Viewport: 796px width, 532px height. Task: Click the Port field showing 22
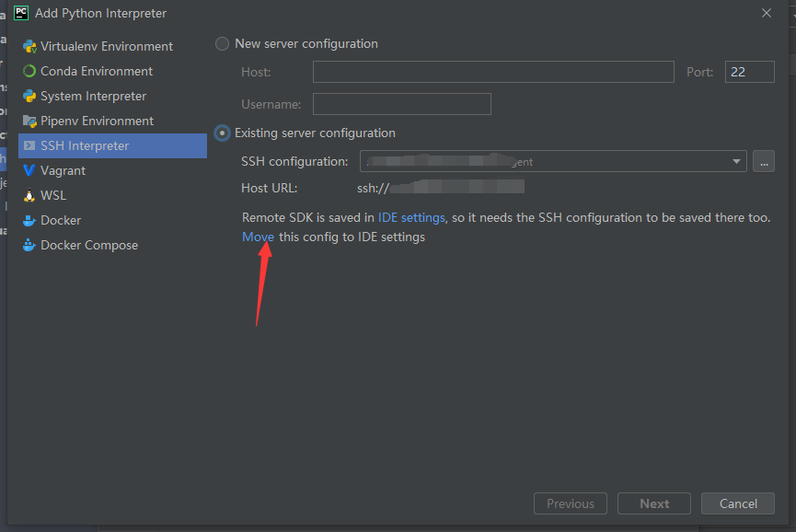(x=749, y=72)
